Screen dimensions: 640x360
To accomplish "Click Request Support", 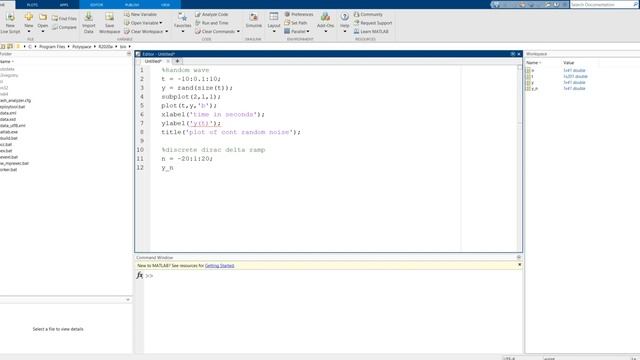I will pyautogui.click(x=373, y=23).
